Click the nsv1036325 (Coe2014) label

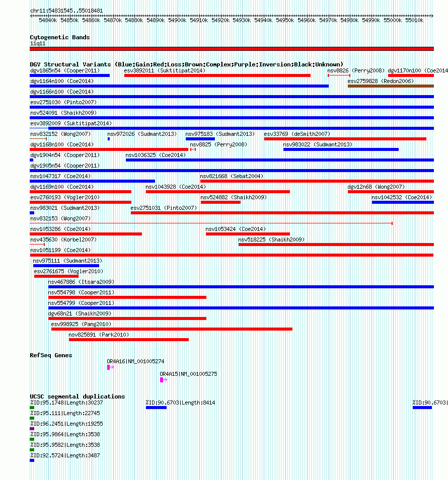click(156, 155)
